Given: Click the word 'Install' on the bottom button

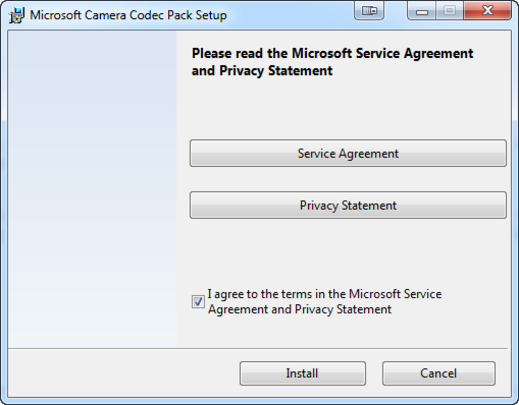Looking at the screenshot, I should click(x=302, y=373).
